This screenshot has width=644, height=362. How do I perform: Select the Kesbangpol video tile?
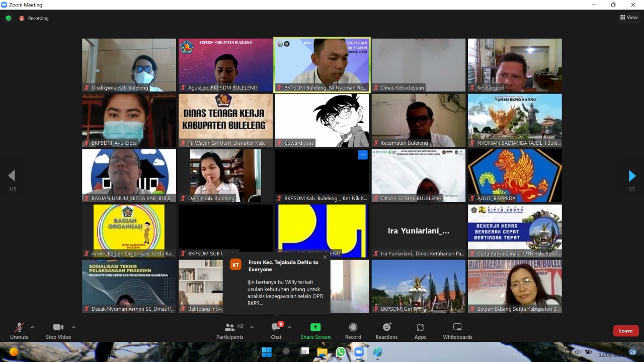pos(515,65)
